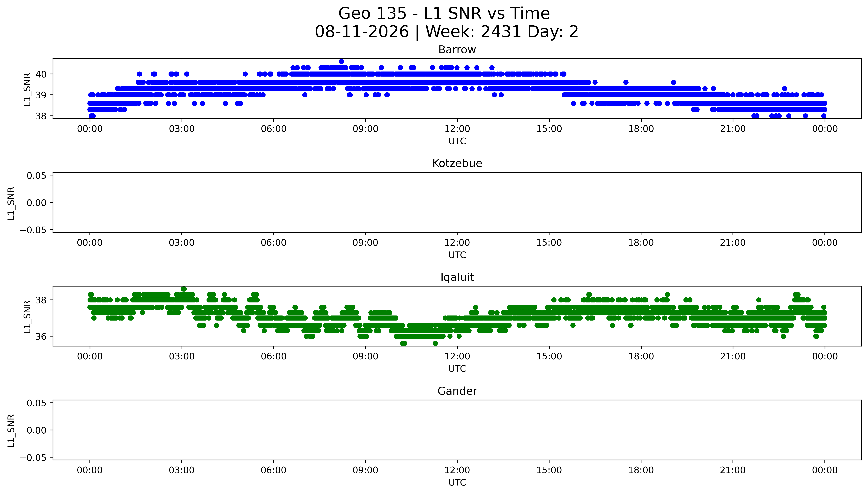The width and height of the screenshot is (868, 494).
Task: Click the UTC axis label under the Gander plot
Action: (457, 482)
